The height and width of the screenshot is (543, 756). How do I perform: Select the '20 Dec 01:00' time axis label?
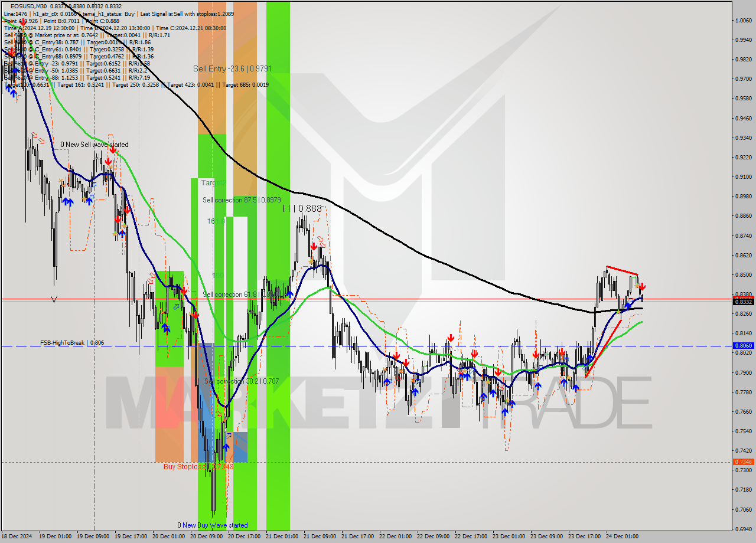(x=168, y=537)
